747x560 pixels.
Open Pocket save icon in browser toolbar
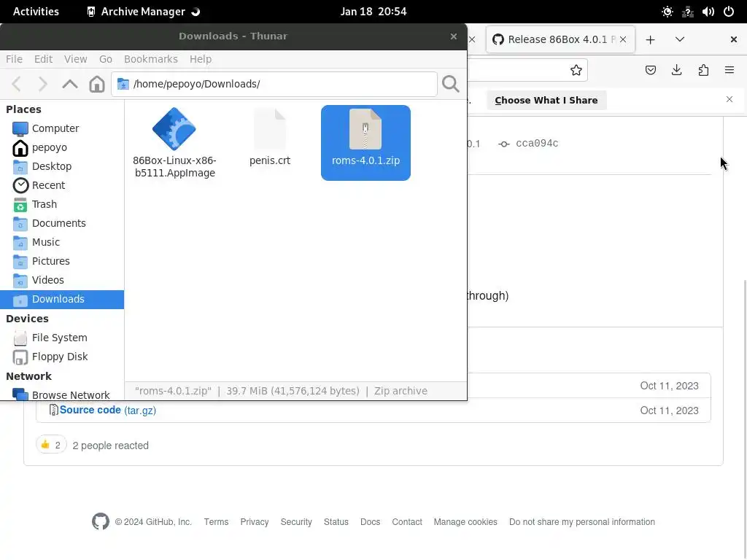coord(650,71)
